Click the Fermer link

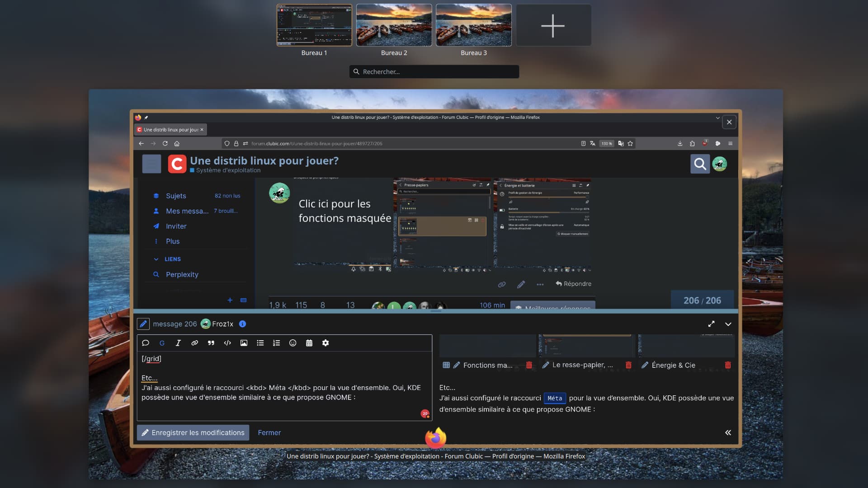click(269, 432)
